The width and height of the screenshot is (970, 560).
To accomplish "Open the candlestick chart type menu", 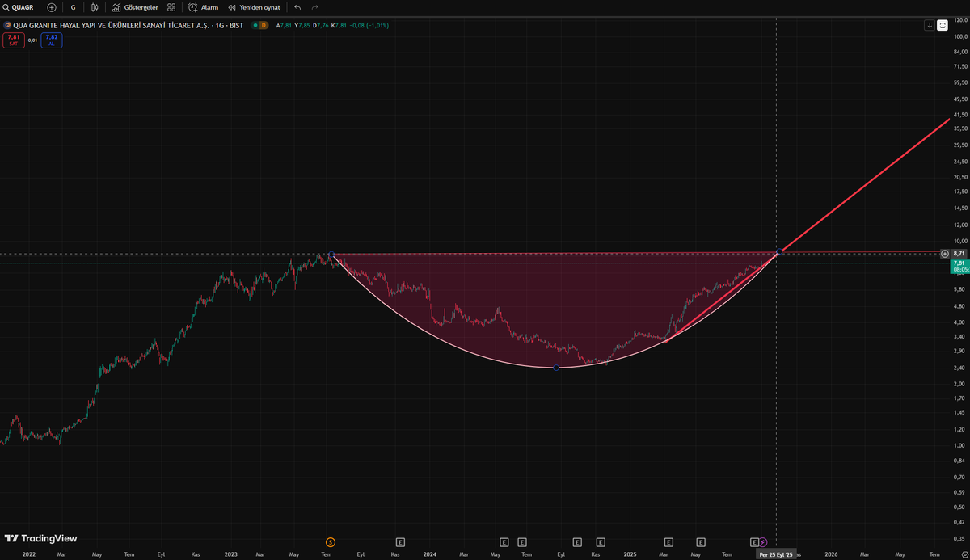I will 95,7.
